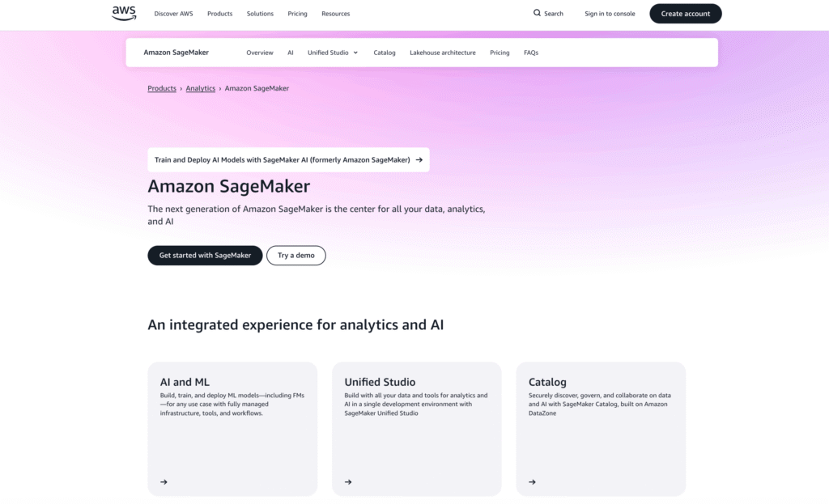Click the arrow on the AI and ML card
This screenshot has height=504, width=829.
click(164, 481)
